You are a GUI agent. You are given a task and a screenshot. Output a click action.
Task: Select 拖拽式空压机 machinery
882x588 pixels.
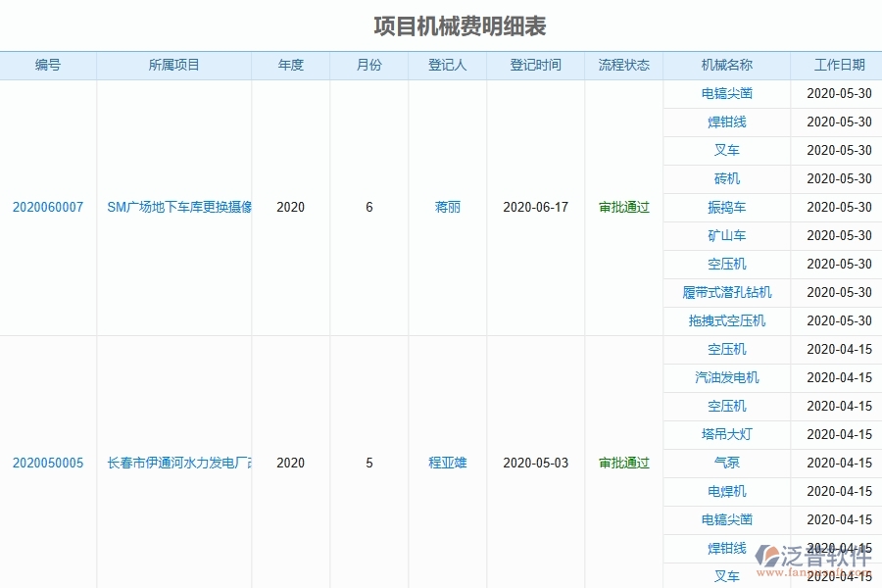[725, 320]
